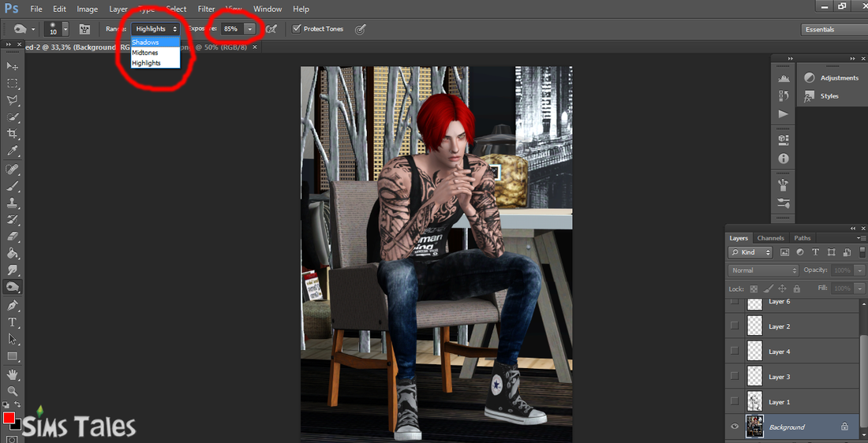Open the layer Kind filter dropdown
Screen dimensions: 868x443
tap(750, 252)
